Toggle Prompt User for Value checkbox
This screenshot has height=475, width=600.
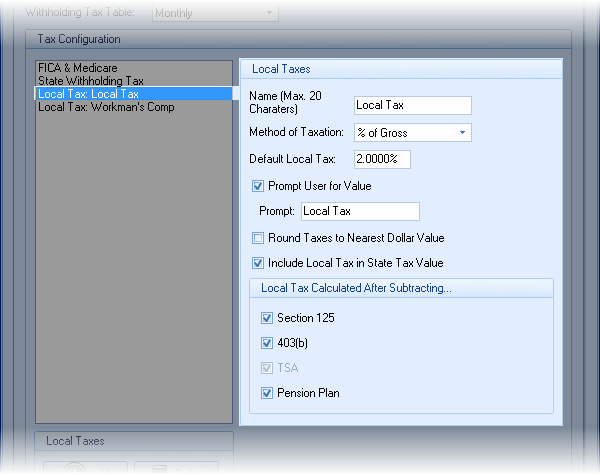pyautogui.click(x=259, y=186)
